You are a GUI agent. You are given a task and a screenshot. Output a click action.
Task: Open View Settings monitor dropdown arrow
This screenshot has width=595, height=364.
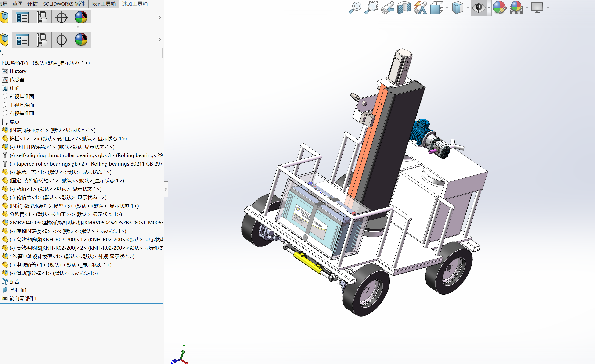[x=548, y=8]
